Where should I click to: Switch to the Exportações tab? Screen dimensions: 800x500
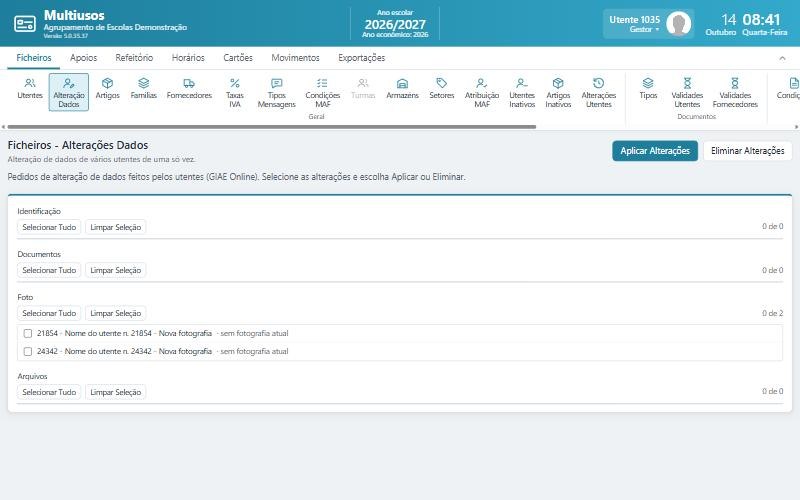coord(361,58)
